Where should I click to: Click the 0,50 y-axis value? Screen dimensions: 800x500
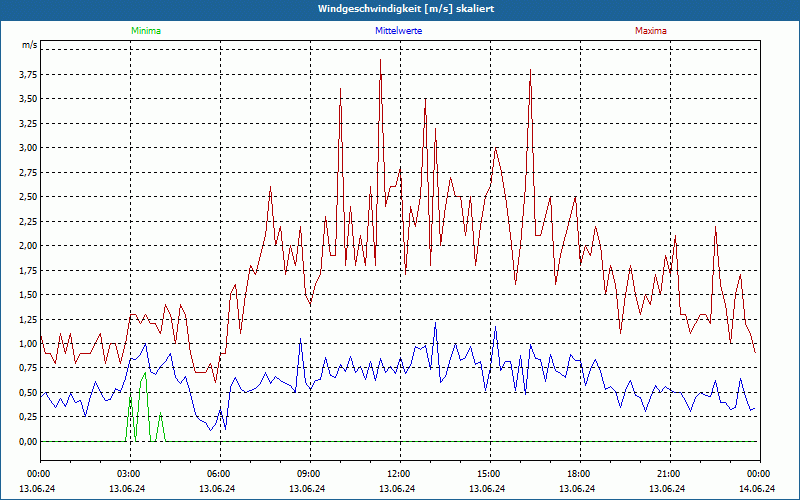(28, 392)
